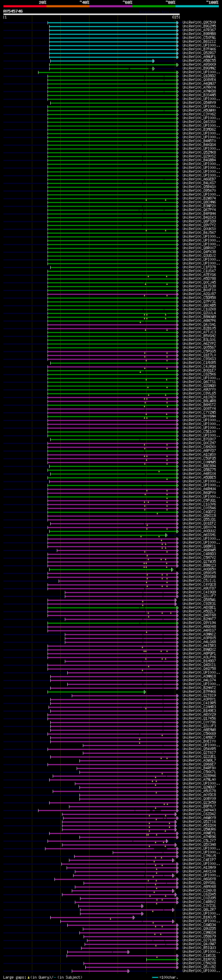Viewport: 222px width, 980px height.
Task: Select hit label UniRef100_C1WS31
Action: tap(199, 956)
